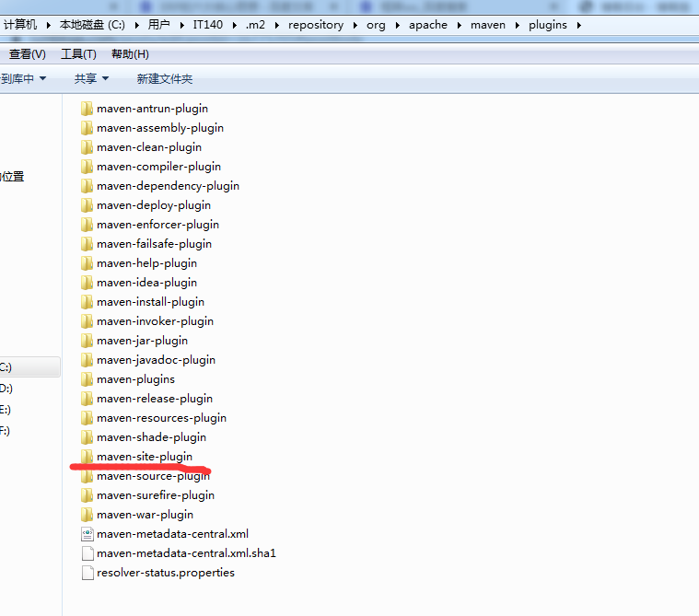Expand the breadcrumb arrow after 用户
Viewport: 699px width, 616px height.
pos(181,26)
